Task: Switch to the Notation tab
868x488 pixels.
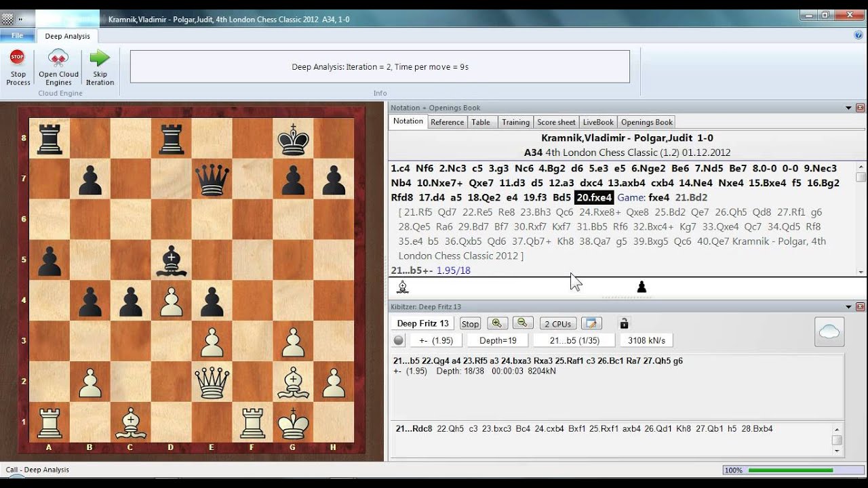Action: coord(408,121)
